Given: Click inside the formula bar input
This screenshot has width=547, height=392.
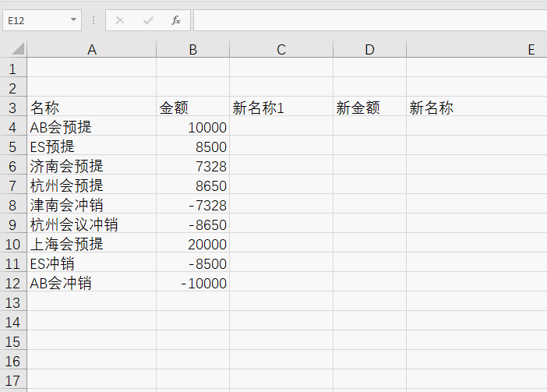Looking at the screenshot, I should [x=370, y=20].
